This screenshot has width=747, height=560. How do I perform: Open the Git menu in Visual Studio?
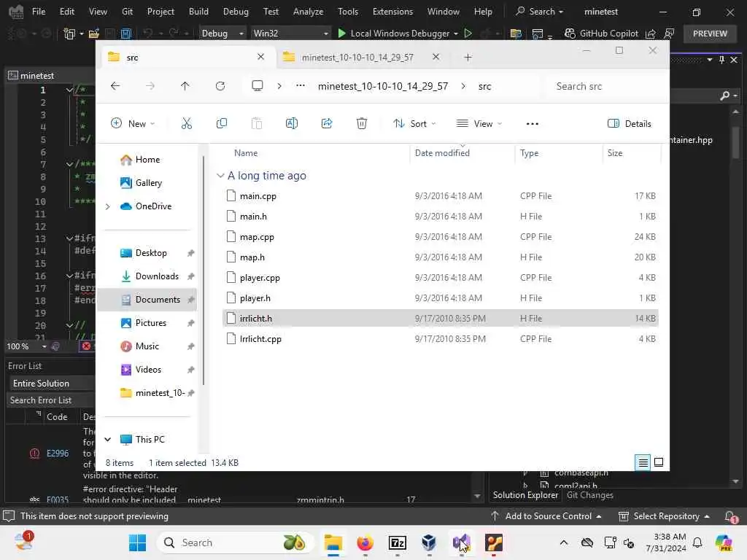(x=127, y=12)
